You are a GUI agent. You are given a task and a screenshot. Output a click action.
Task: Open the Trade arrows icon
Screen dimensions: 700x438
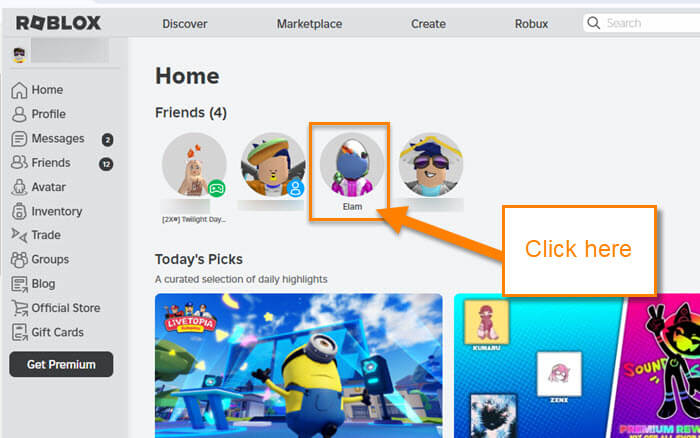click(19, 235)
